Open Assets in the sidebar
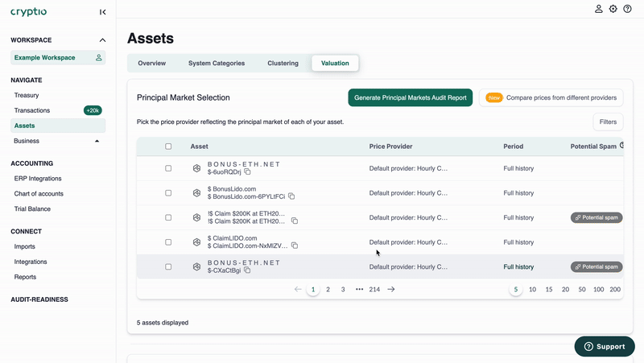Viewport: 644px width, 363px height. [58, 126]
